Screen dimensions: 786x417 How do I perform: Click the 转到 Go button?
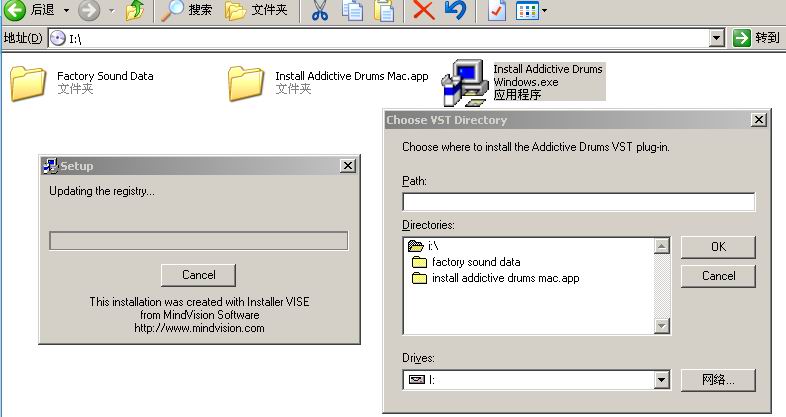[x=756, y=38]
